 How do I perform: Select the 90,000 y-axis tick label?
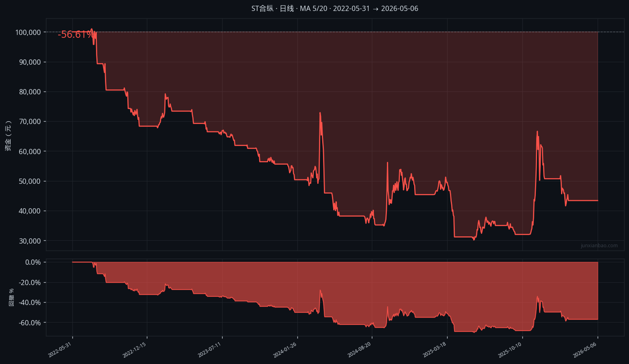coord(30,62)
